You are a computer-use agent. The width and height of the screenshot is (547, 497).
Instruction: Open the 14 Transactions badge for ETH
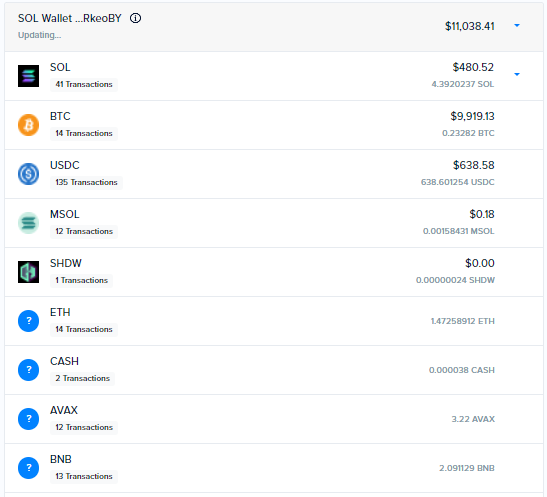coord(84,330)
